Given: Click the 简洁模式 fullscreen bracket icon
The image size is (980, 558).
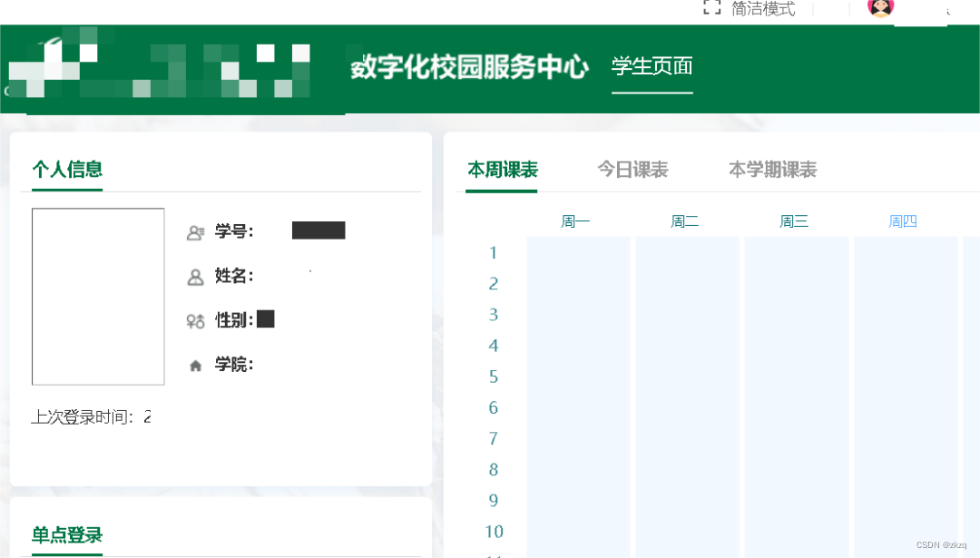Looking at the screenshot, I should click(713, 8).
